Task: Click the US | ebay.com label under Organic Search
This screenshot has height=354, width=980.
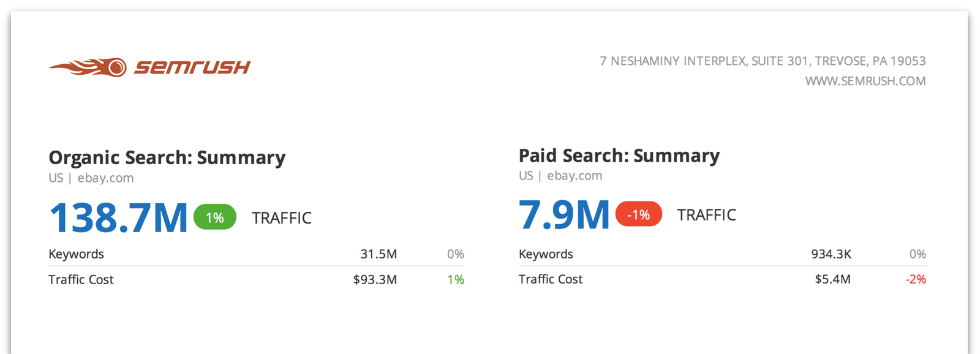Action: [91, 178]
